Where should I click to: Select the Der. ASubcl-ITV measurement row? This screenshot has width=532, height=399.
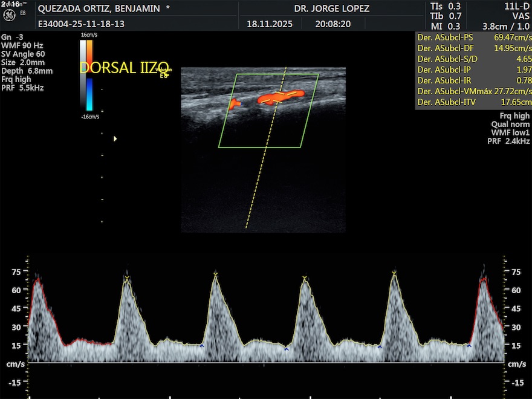(x=473, y=102)
